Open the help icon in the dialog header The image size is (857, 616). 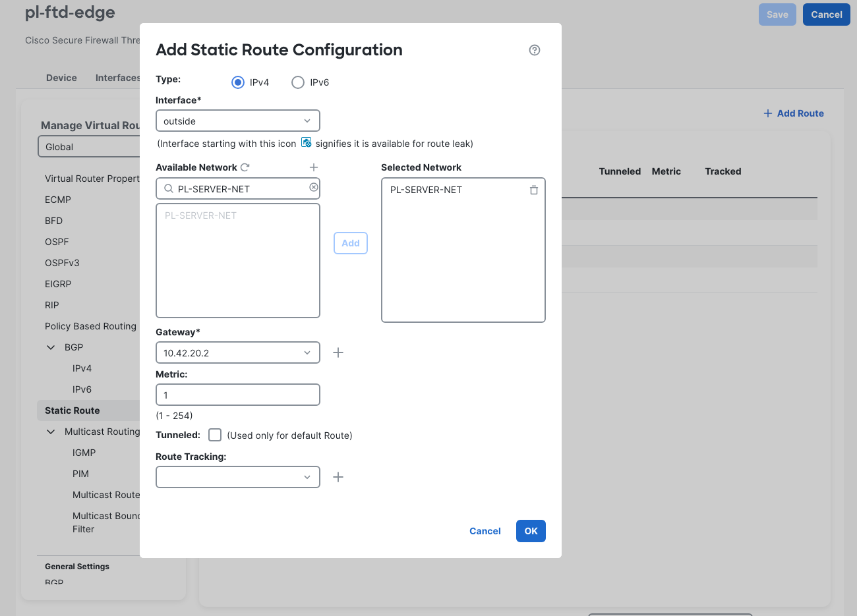[x=535, y=50]
